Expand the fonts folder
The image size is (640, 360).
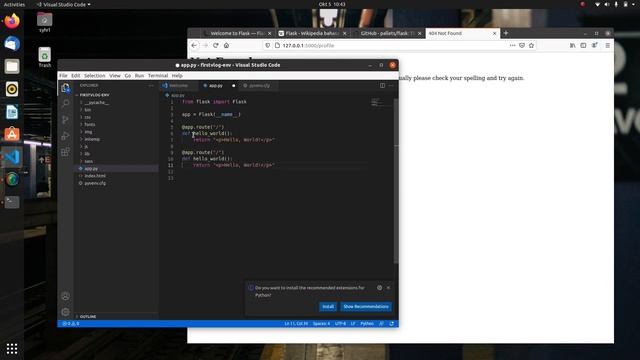pyautogui.click(x=90, y=124)
